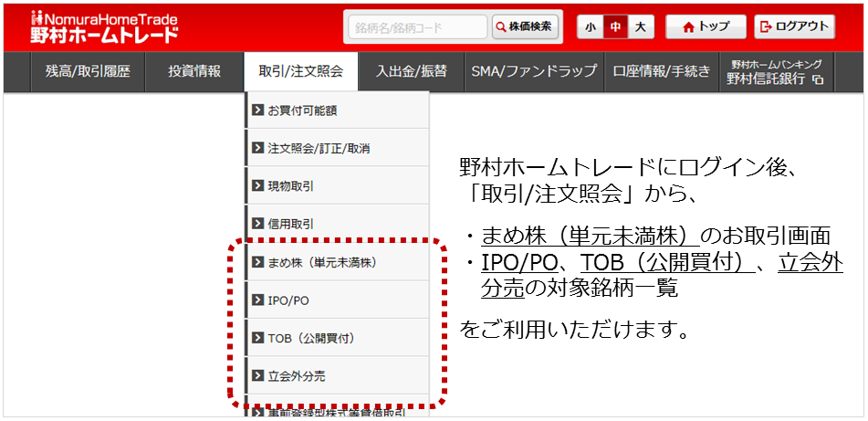868x421 pixels.
Task: Click the text をご利用いただけます。
Action: coord(574,331)
